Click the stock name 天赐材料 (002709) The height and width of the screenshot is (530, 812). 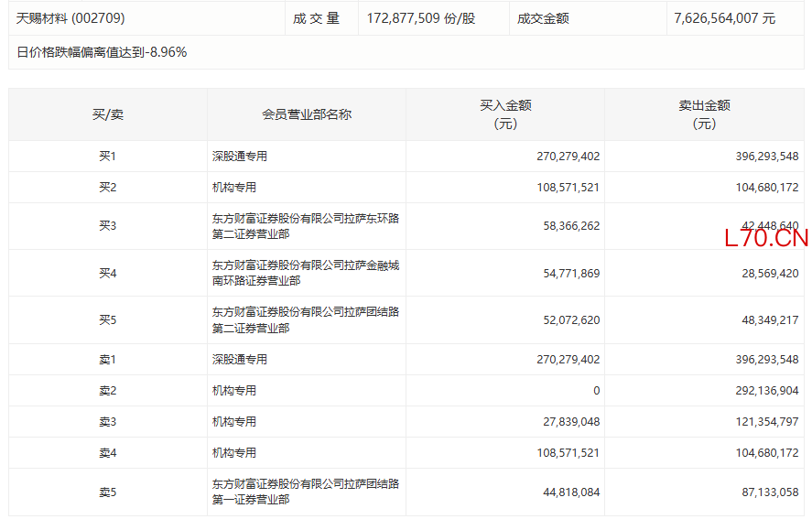70,18
